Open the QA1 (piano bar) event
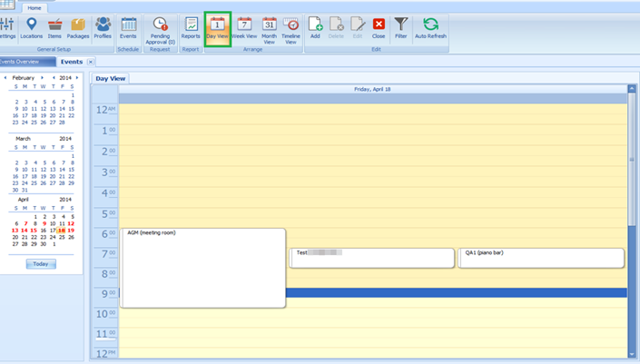The image size is (640, 364). coord(541,259)
